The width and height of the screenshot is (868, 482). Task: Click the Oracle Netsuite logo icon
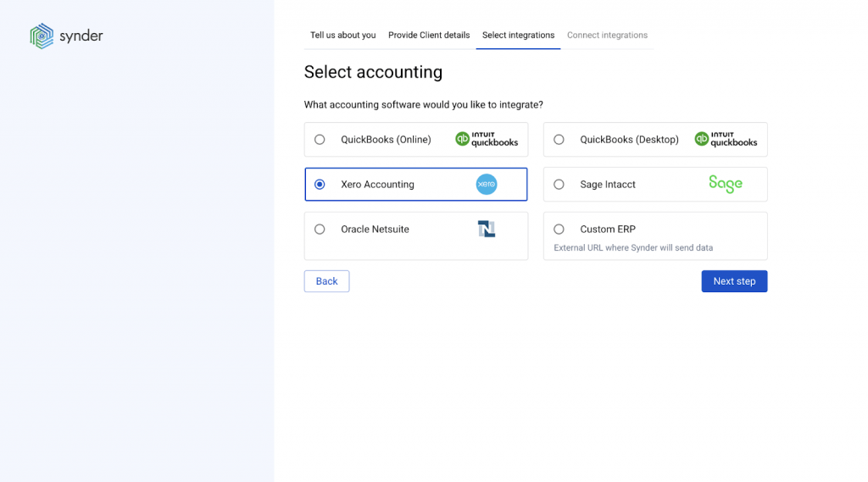(x=487, y=229)
